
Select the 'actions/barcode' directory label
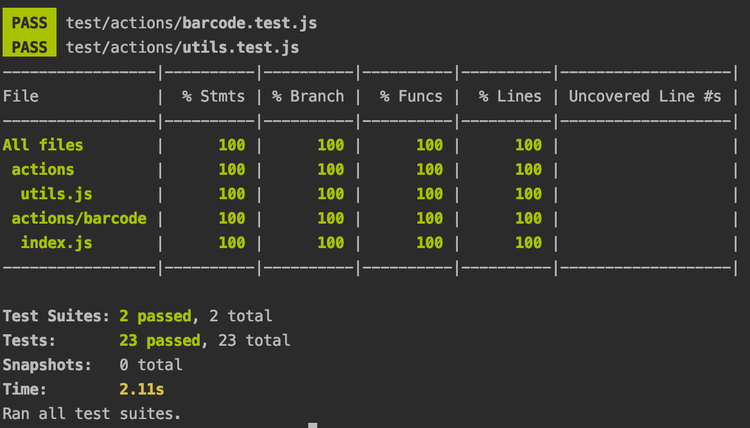coord(79,218)
